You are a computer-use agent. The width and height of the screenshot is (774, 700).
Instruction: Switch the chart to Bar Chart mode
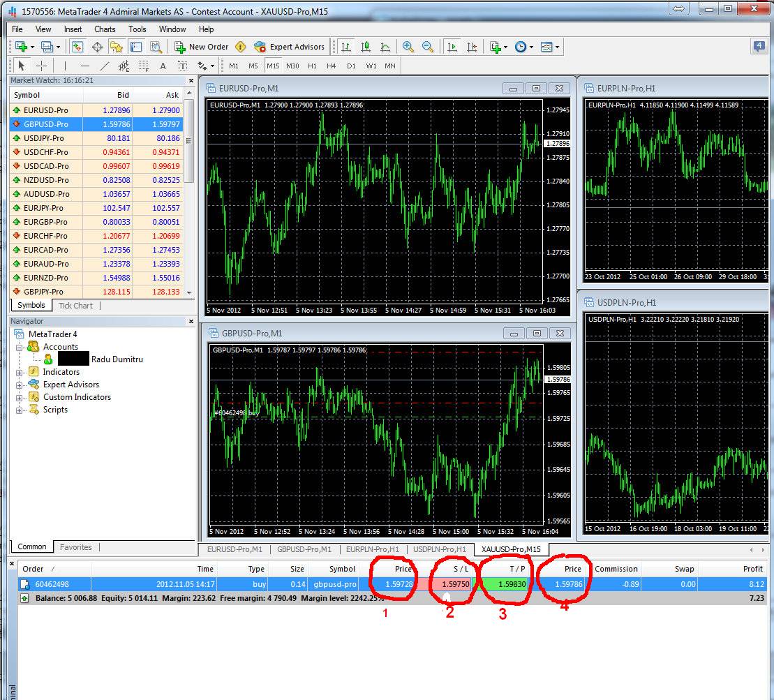tap(346, 47)
